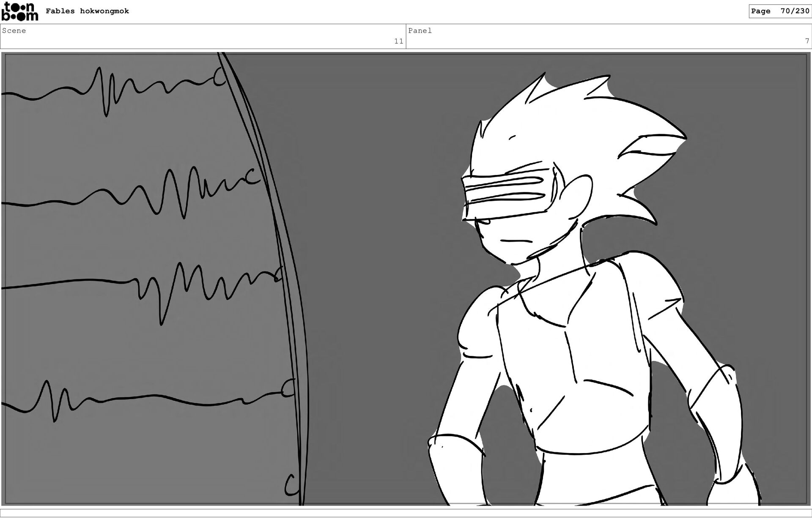812x525 pixels.
Task: Click the Toon Boom logo
Action: point(19,11)
